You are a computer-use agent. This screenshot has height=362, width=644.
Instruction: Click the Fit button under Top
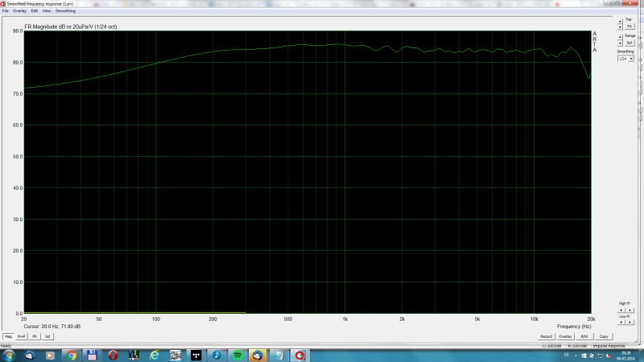pos(630,27)
